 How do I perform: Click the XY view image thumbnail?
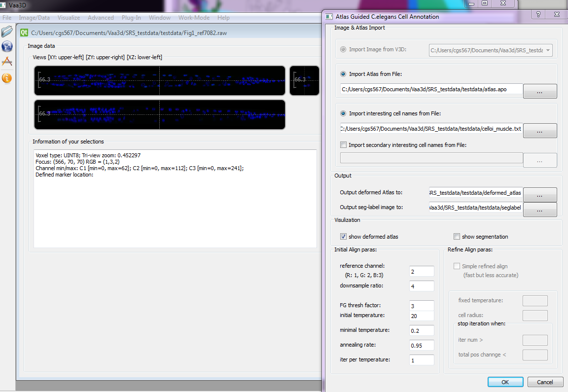click(160, 80)
